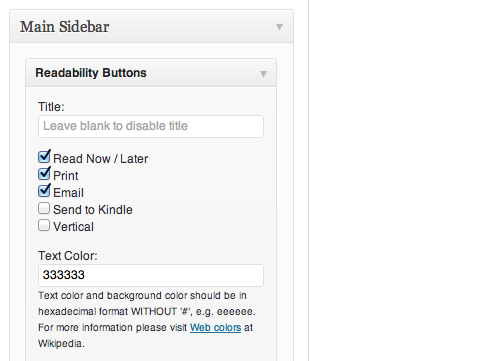Uncheck the Print checkbox
Viewport: 480px width, 361px height.
44,173
